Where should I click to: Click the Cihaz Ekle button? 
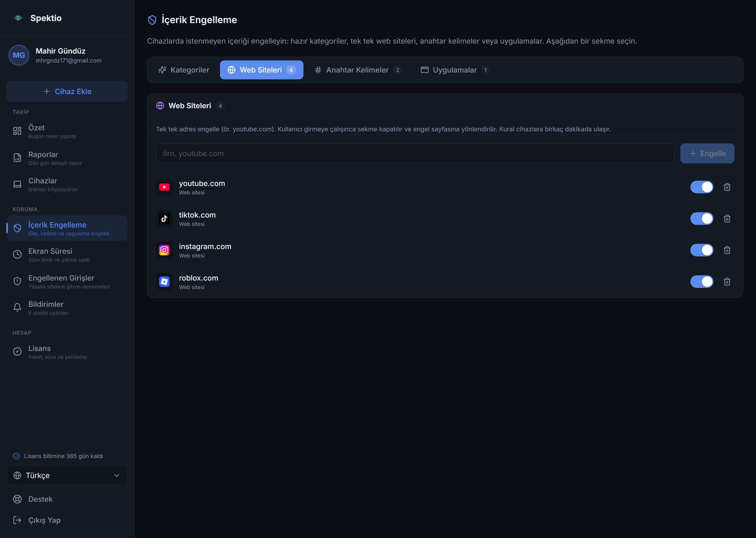tap(67, 91)
